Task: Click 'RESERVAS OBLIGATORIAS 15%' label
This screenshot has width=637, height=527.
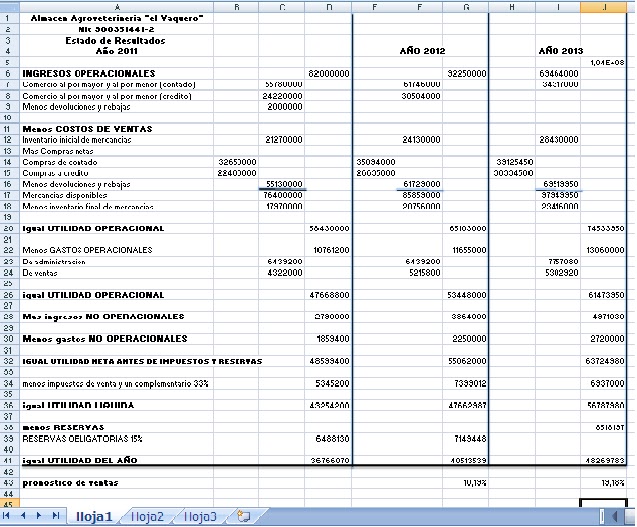Action: [82, 439]
